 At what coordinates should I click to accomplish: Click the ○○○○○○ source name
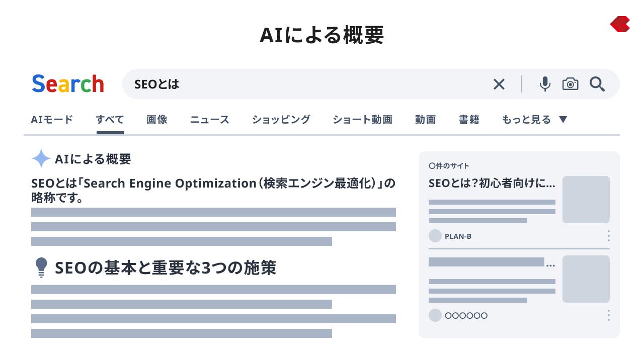coord(466,316)
